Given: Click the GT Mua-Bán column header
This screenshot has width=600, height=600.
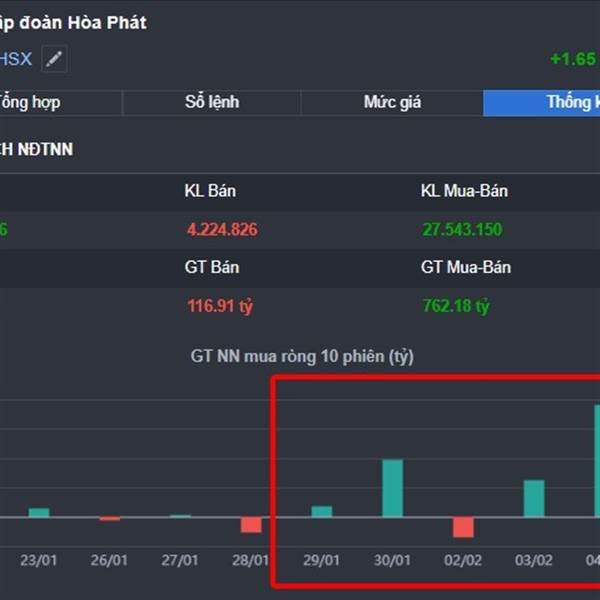Looking at the screenshot, I should click(466, 267).
